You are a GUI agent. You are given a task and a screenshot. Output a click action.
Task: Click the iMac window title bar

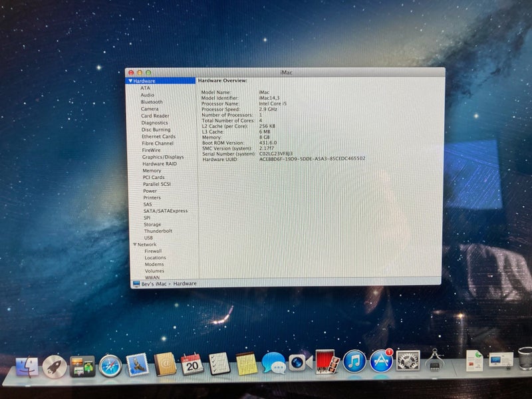pyautogui.click(x=286, y=72)
